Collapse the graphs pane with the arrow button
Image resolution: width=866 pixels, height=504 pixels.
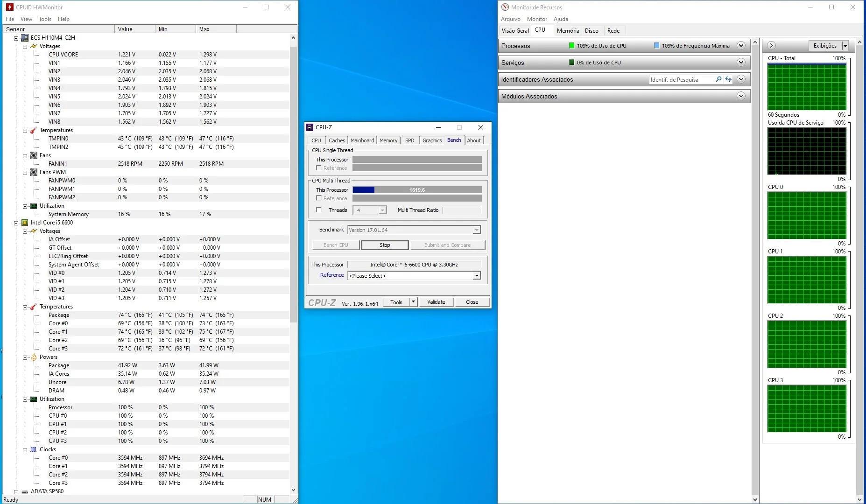[x=771, y=46]
